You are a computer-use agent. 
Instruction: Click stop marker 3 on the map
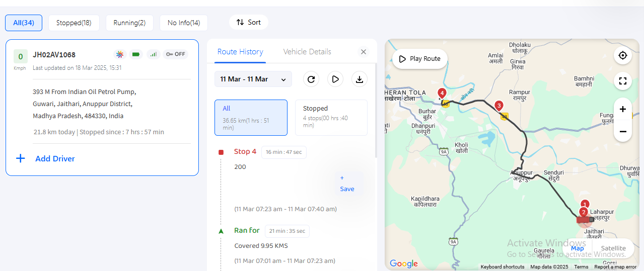coord(498,106)
